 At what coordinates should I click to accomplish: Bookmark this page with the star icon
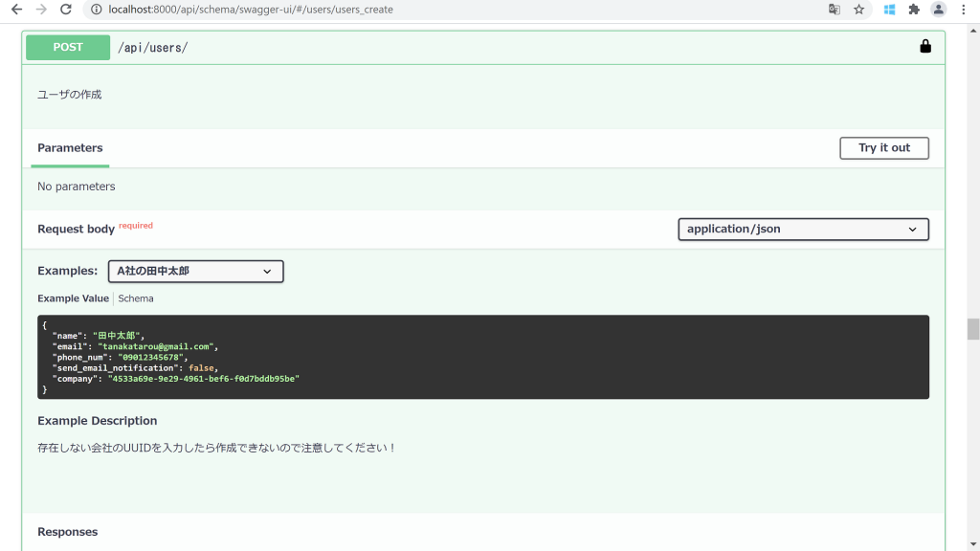[x=858, y=10]
